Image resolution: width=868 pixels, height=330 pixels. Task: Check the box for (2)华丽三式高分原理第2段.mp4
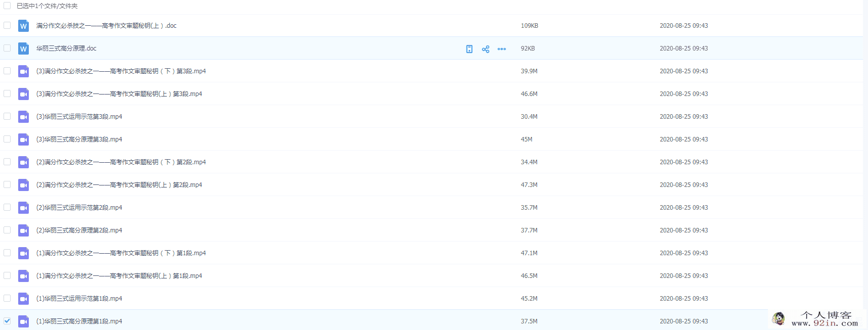coord(7,230)
